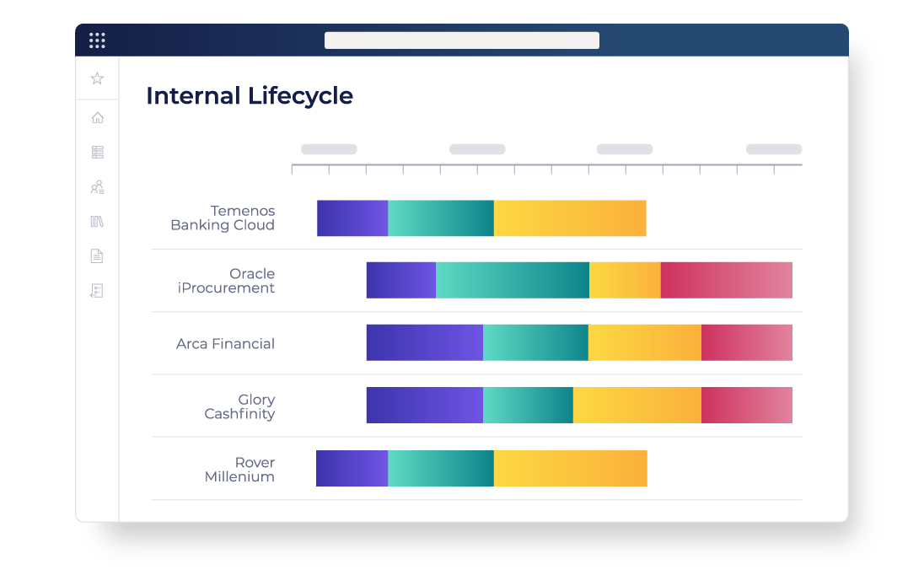The image size is (924, 570).
Task: Select the Temenos Banking Cloud row label
Action: [x=223, y=218]
